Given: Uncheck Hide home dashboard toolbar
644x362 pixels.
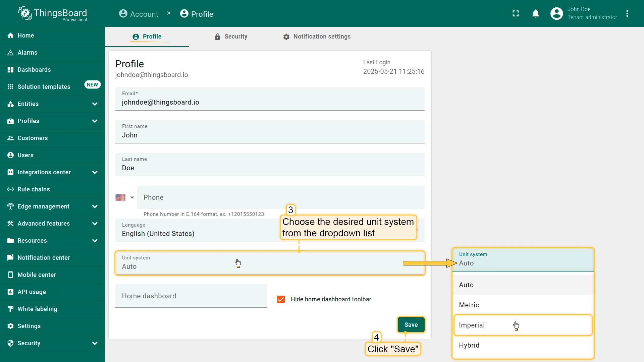Looking at the screenshot, I should point(281,299).
